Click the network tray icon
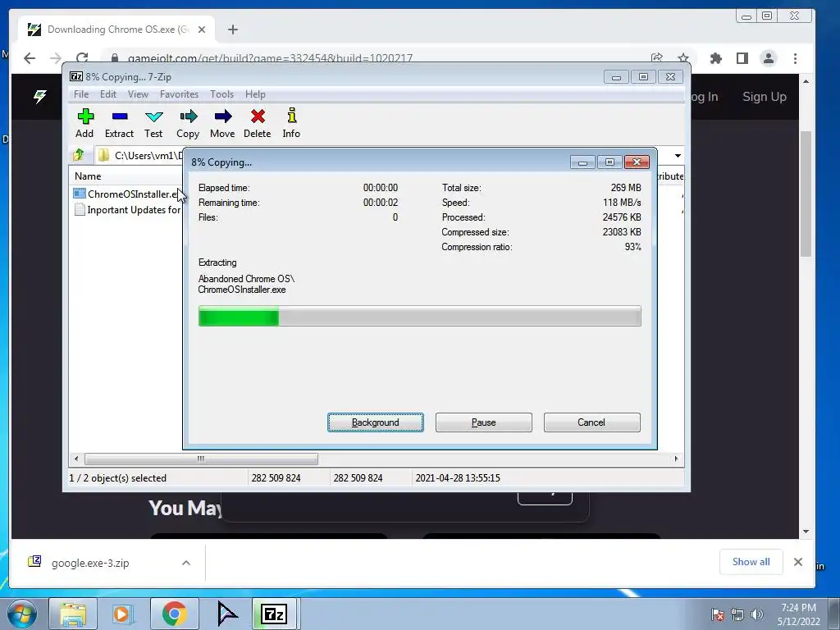 point(737,614)
